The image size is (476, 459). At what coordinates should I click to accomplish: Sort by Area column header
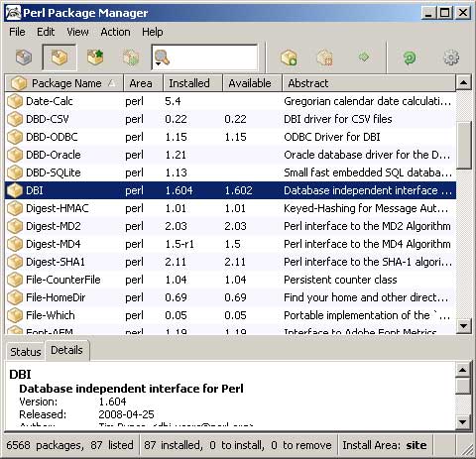coord(143,83)
